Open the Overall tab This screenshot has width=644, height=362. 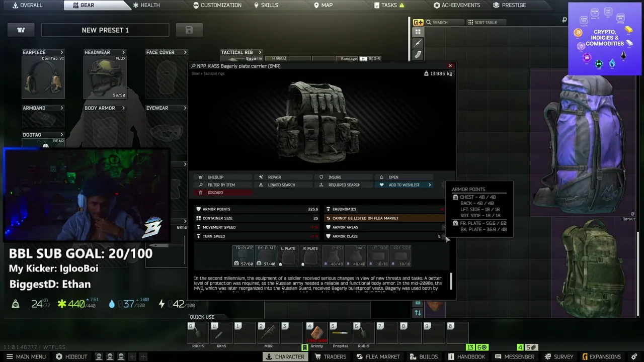(28, 5)
